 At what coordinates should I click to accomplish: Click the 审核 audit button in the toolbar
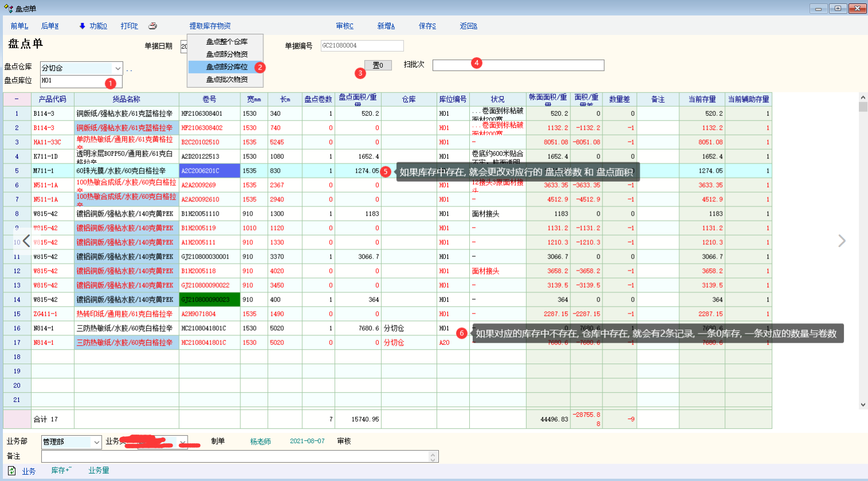point(344,26)
